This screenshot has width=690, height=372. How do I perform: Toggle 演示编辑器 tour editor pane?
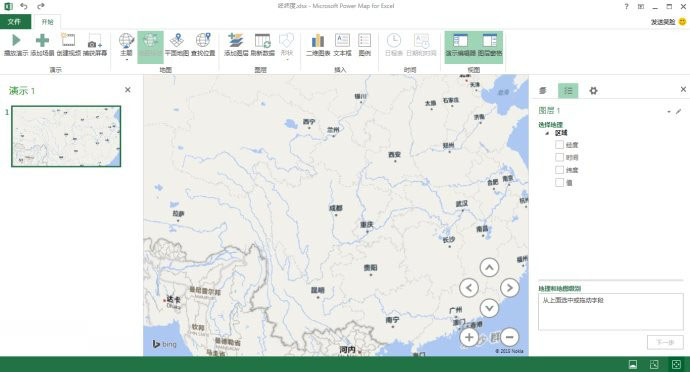click(x=460, y=46)
